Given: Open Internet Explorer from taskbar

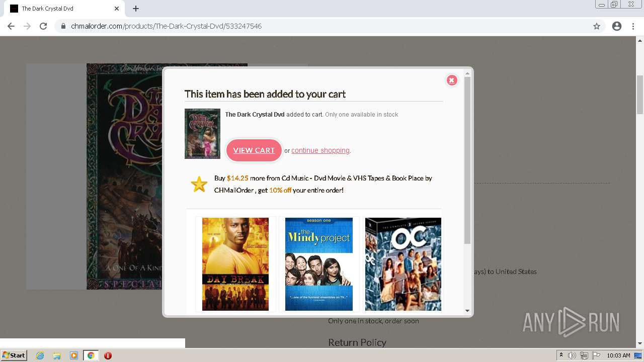Looking at the screenshot, I should tap(40, 355).
